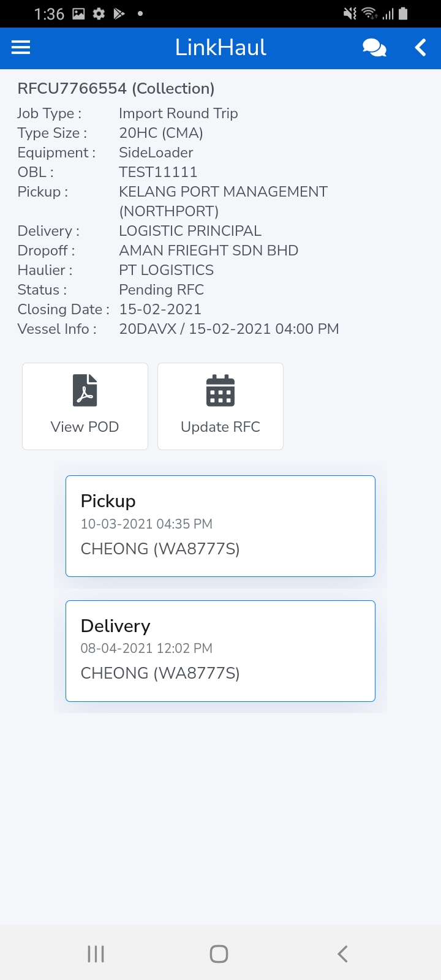Tap the RFCU7766554 (Collection) heading

tap(116, 89)
